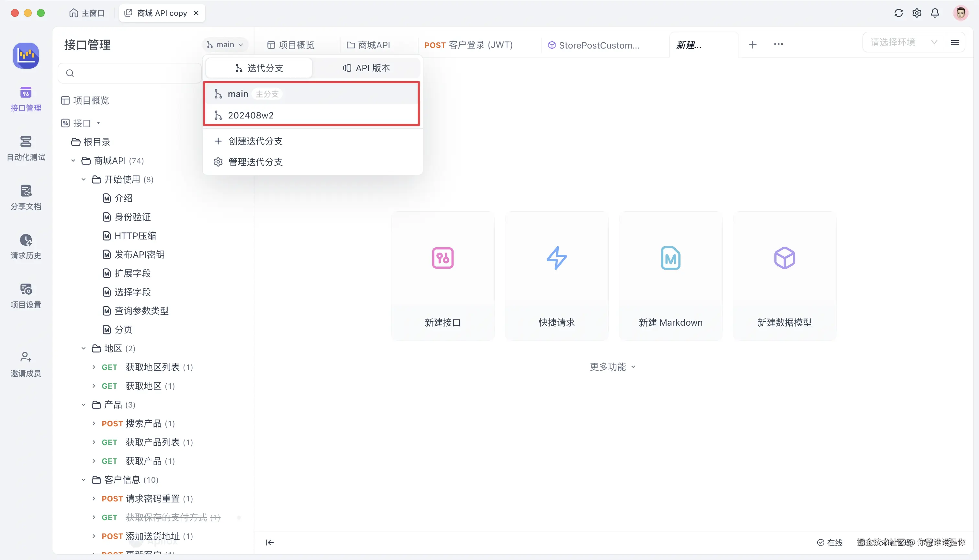Open the notification bell
This screenshot has width=979, height=560.
[935, 13]
